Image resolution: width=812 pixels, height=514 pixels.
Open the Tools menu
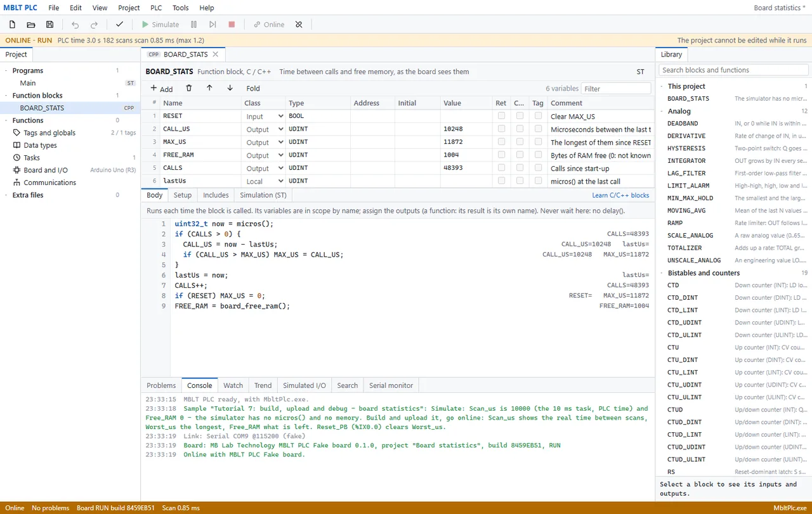pos(181,8)
